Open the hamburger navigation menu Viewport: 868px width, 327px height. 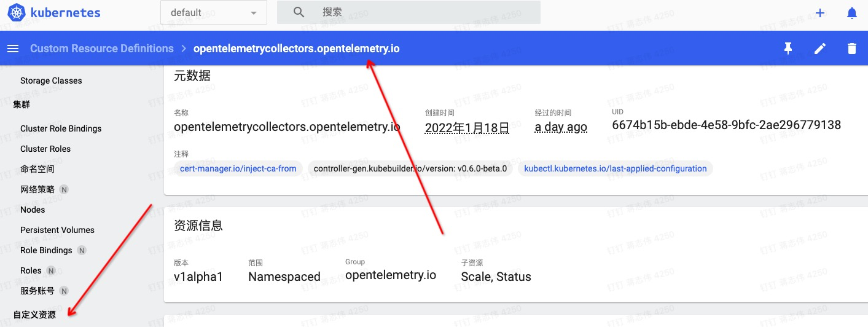tap(13, 49)
